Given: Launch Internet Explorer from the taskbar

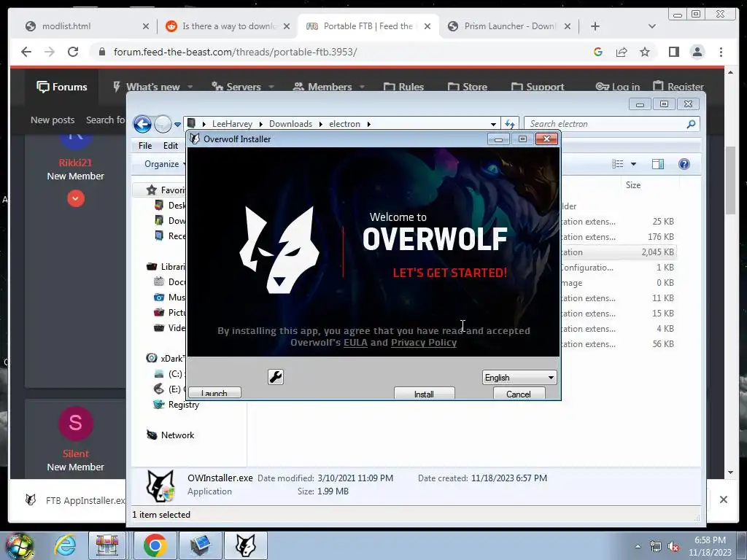Looking at the screenshot, I should [65, 545].
